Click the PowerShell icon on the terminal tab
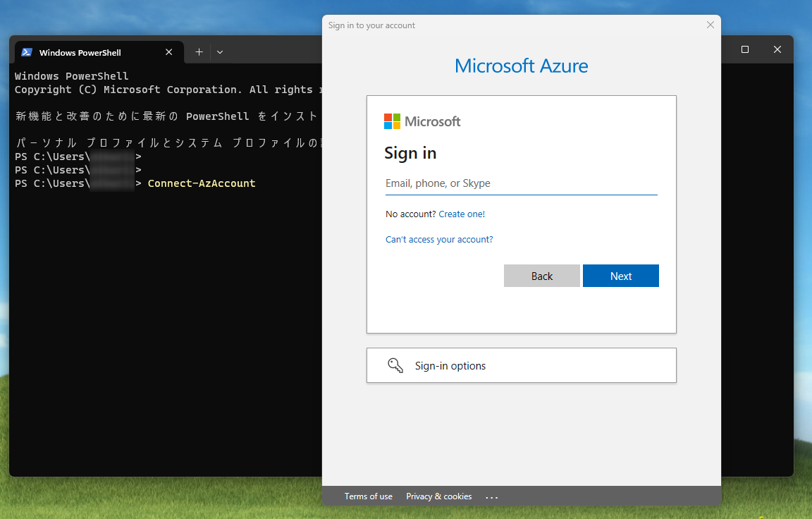Screen dimensions: 812x519 27,51
